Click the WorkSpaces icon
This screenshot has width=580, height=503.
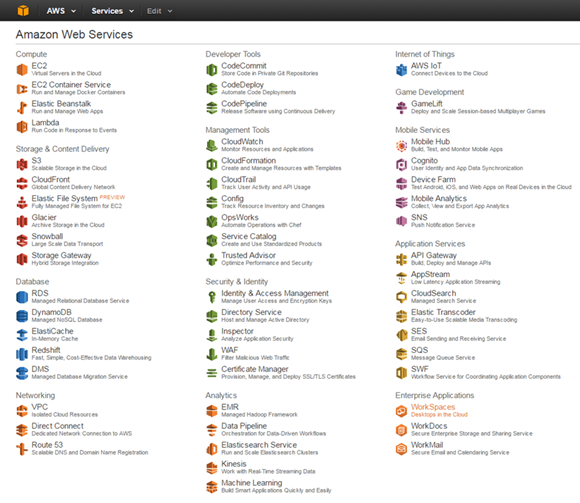pyautogui.click(x=402, y=411)
